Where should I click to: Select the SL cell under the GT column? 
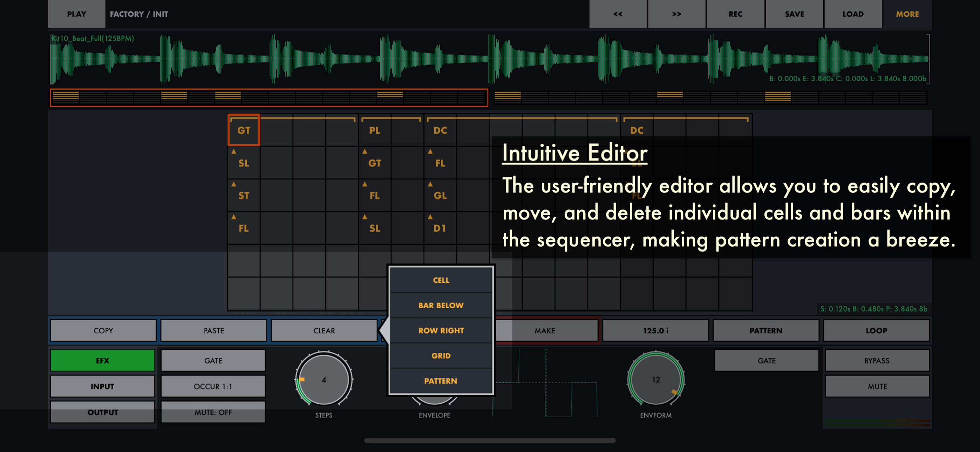pyautogui.click(x=244, y=163)
